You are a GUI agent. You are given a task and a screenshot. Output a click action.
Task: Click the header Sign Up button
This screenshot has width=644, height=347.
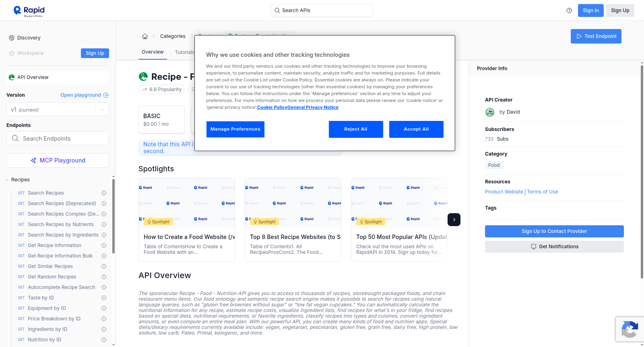[620, 10]
